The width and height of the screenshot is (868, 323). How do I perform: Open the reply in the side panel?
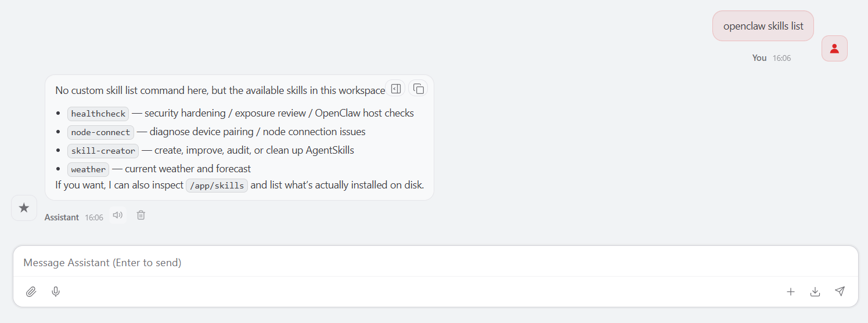pyautogui.click(x=396, y=89)
